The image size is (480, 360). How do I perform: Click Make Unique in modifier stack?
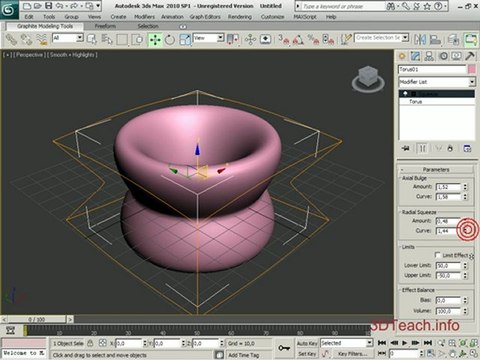pyautogui.click(x=438, y=148)
